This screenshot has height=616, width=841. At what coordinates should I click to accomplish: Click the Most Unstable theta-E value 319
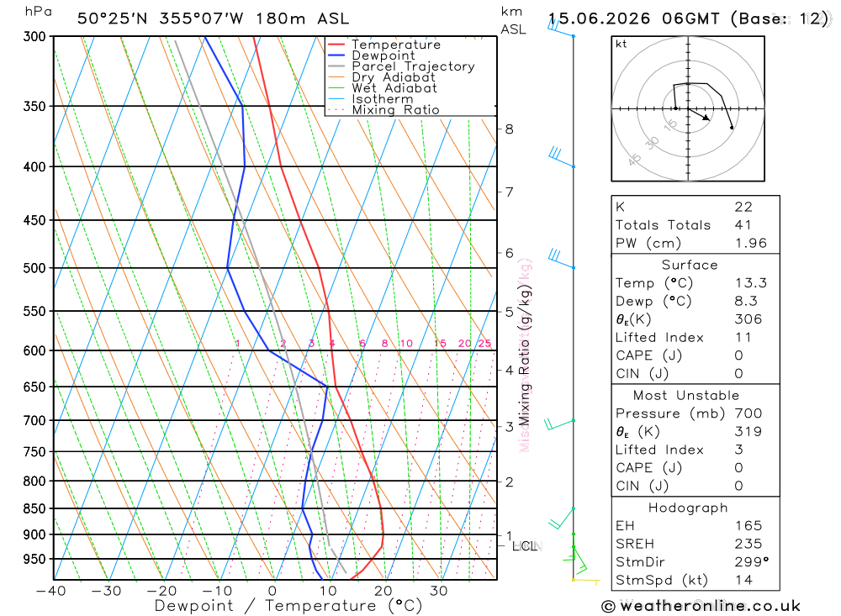point(748,432)
